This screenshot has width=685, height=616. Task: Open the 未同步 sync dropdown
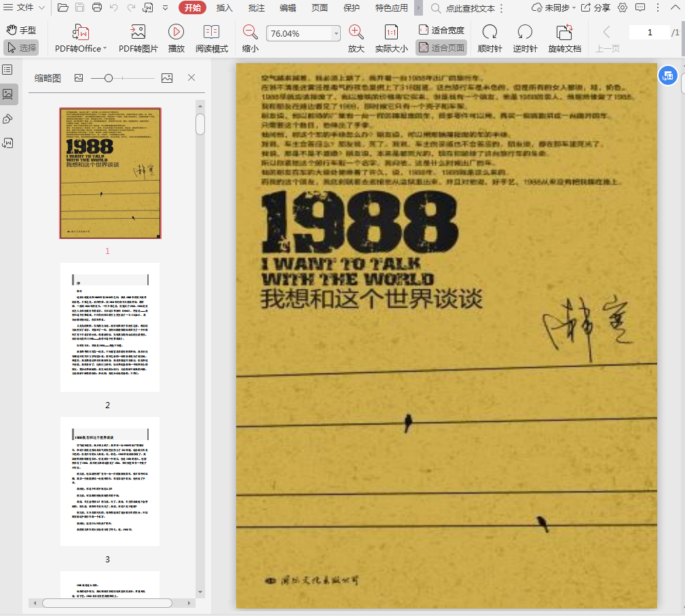[x=553, y=8]
